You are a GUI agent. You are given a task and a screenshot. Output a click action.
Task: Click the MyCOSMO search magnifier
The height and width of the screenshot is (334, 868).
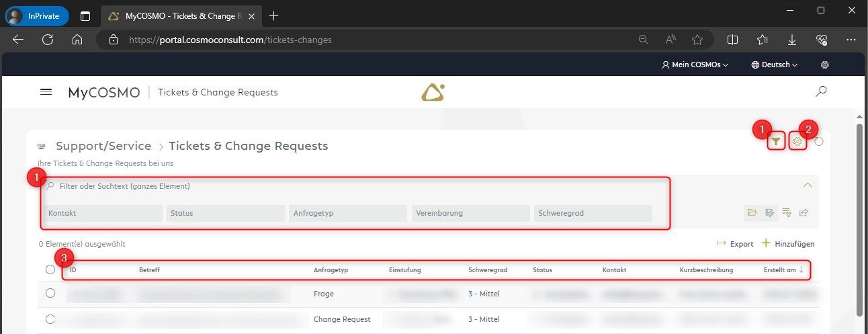click(x=821, y=91)
